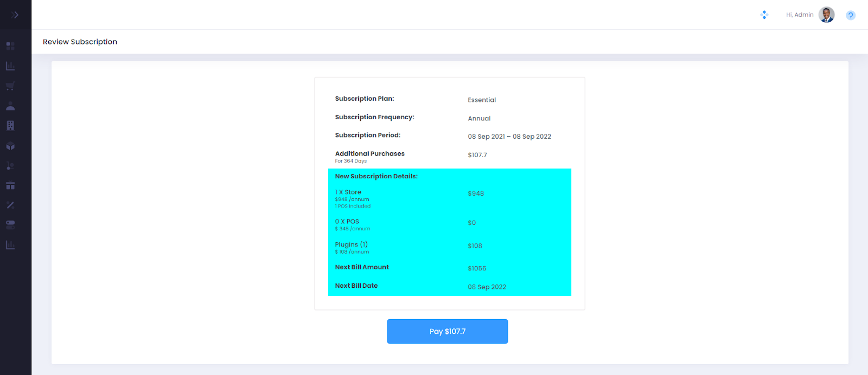Click the 'Next Bill Date' label
This screenshot has width=868, height=375.
pyautogui.click(x=356, y=286)
